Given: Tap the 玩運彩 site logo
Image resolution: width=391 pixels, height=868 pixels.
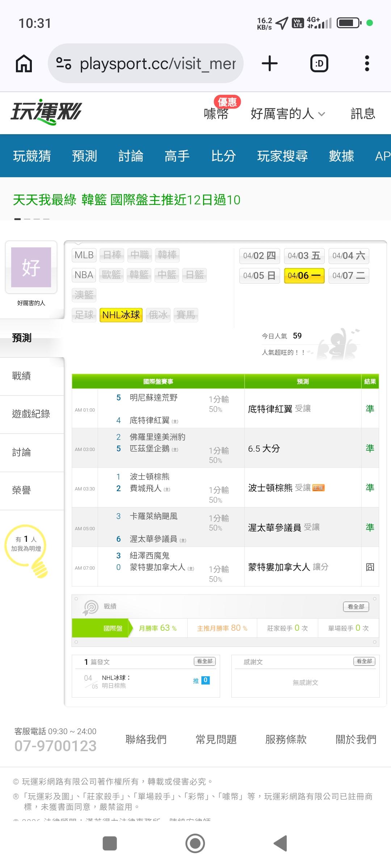Looking at the screenshot, I should [46, 112].
